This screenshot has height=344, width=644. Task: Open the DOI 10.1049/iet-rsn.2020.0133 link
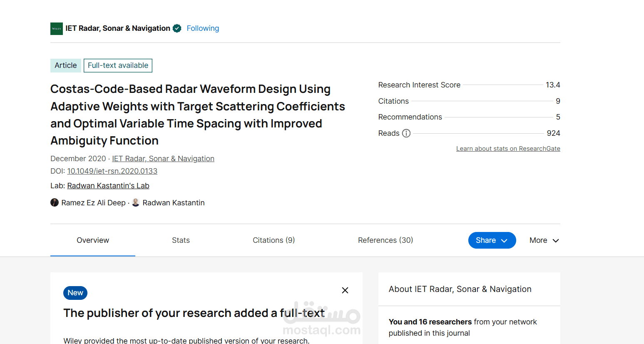click(112, 171)
